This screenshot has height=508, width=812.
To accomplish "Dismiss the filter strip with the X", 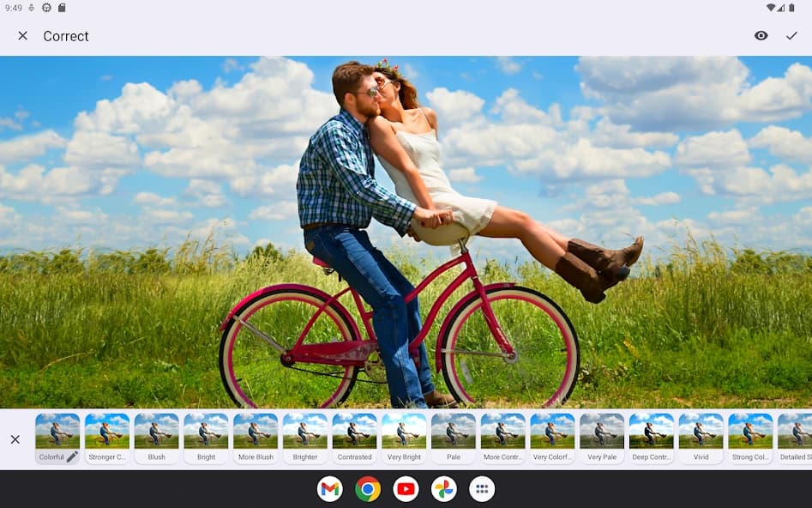I will tap(15, 438).
